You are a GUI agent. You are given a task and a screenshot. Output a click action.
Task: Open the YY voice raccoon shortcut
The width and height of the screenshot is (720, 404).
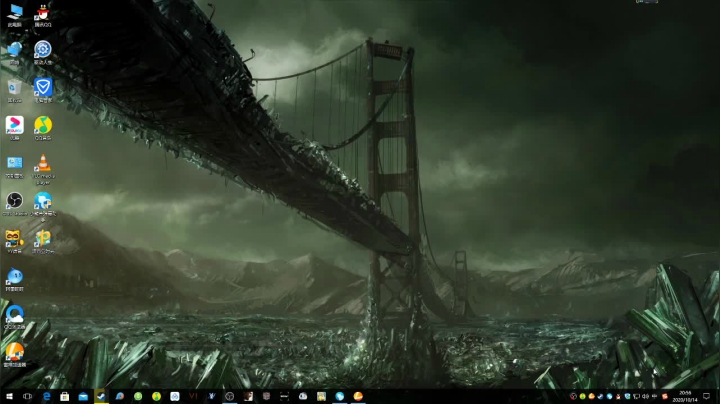coord(15,241)
